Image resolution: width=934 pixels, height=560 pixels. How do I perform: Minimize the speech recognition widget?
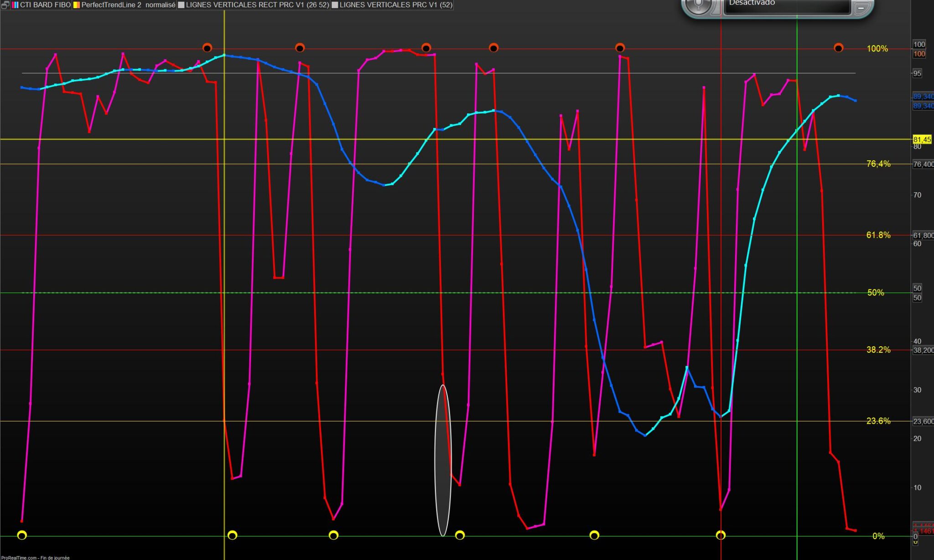click(861, 8)
